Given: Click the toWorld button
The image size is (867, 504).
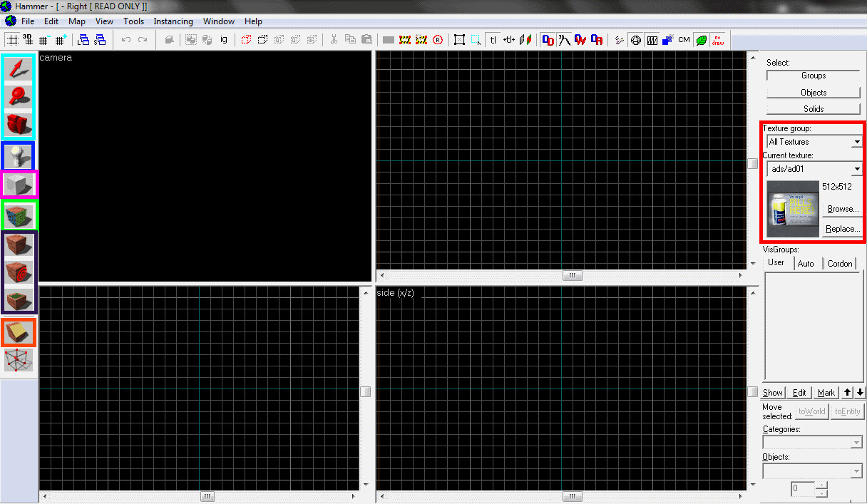Looking at the screenshot, I should click(812, 411).
